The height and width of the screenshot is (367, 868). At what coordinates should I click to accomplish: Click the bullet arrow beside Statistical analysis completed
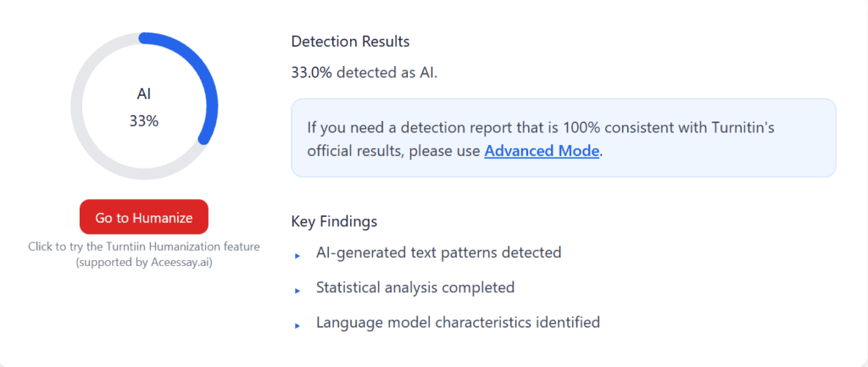point(298,291)
